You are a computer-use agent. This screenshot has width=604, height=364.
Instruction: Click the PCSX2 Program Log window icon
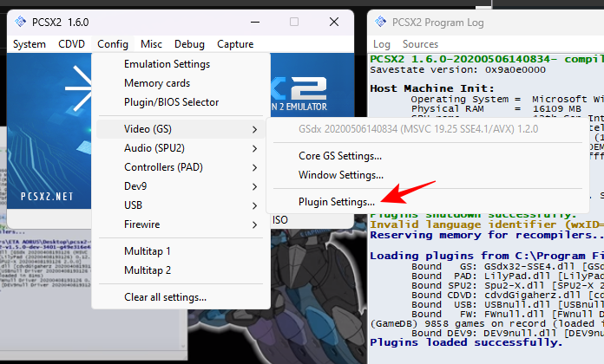(381, 22)
